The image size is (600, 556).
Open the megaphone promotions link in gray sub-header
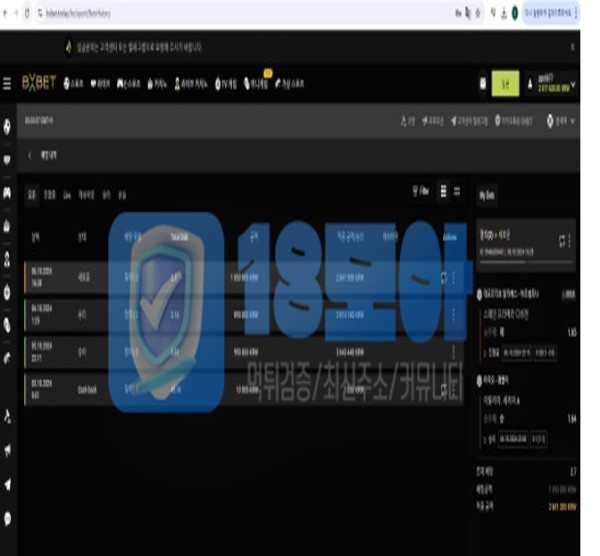pyautogui.click(x=433, y=121)
